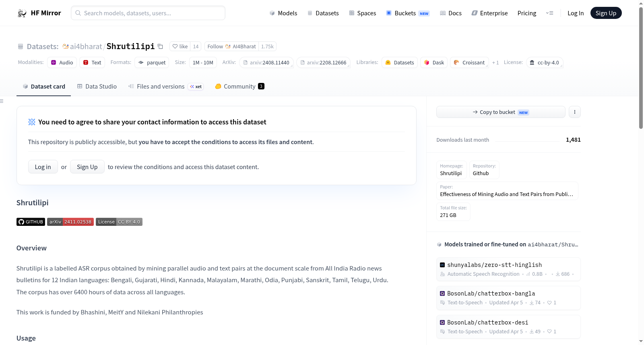Focus the search models and datasets field

pyautogui.click(x=148, y=13)
